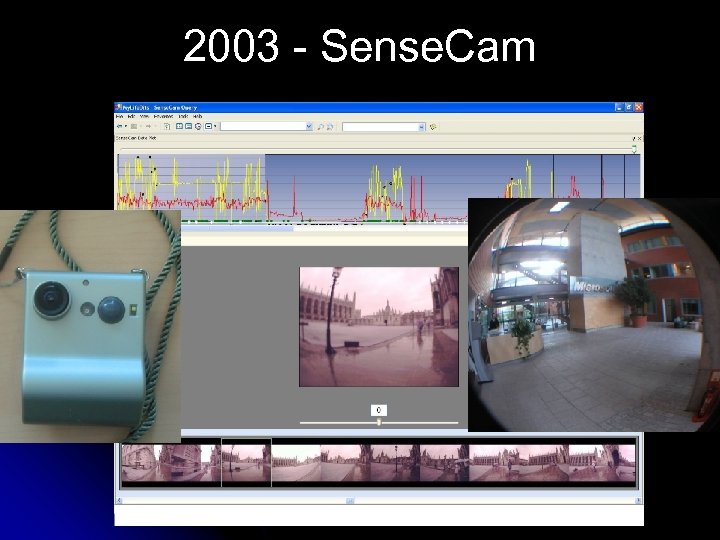Open the Tools menu
This screenshot has height=540, width=720.
[x=183, y=116]
